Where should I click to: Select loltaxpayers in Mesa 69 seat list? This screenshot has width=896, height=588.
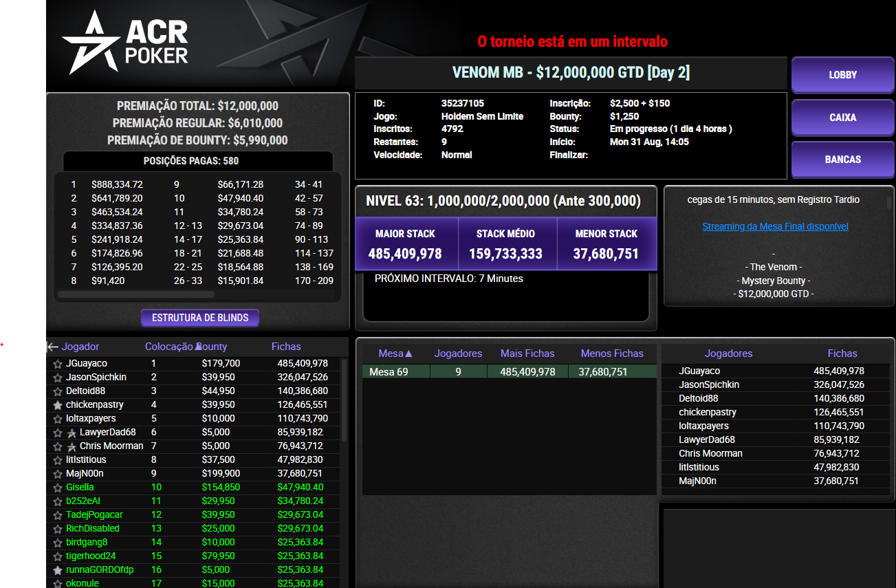776,426
